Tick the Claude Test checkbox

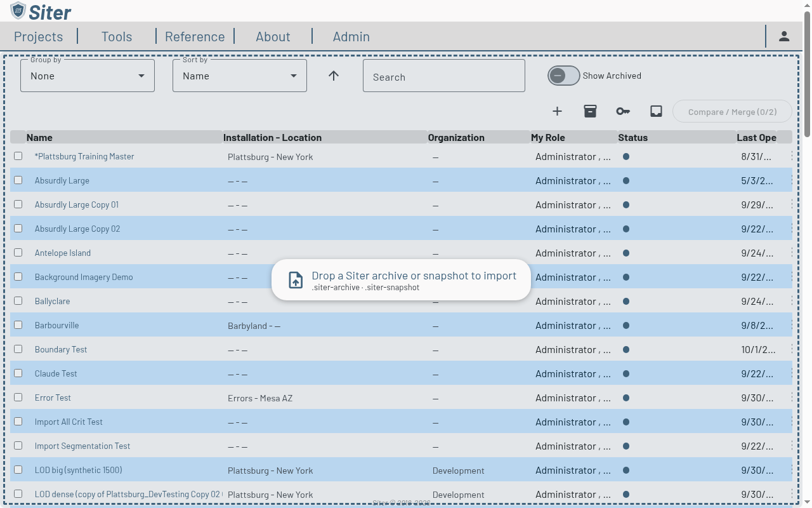coord(18,373)
